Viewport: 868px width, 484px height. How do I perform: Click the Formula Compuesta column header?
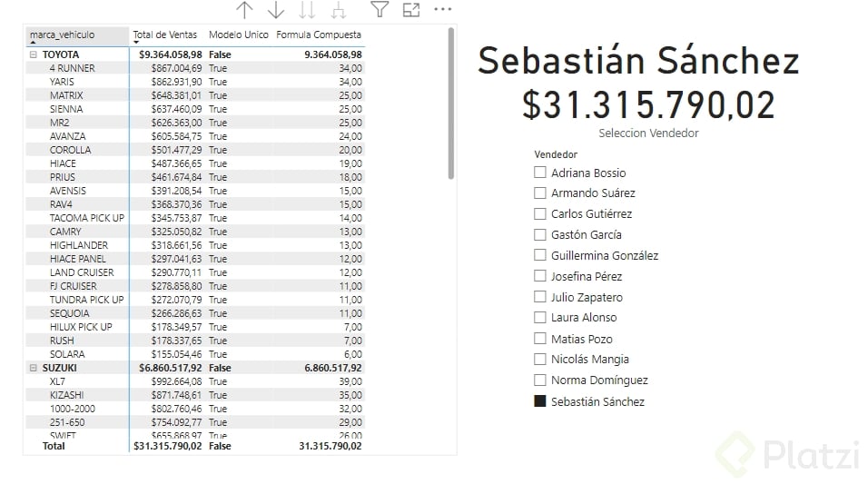[319, 35]
